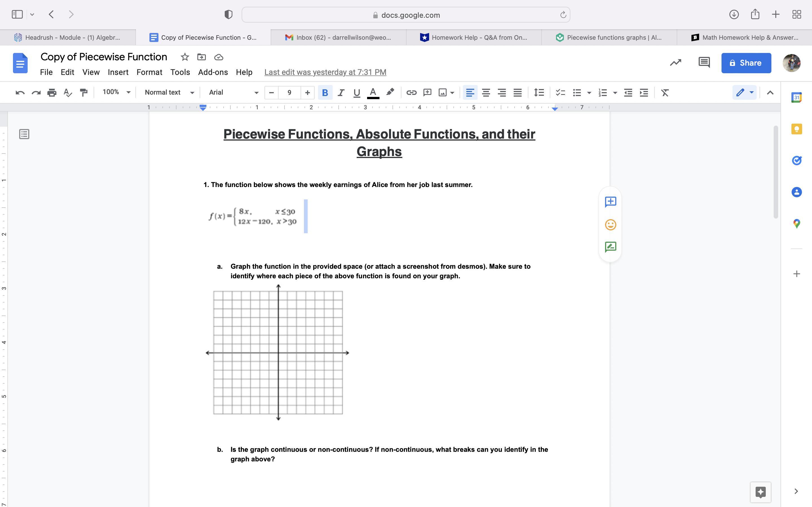Viewport: 812px width, 507px height.
Task: Open the document outline panel icon
Action: point(24,134)
